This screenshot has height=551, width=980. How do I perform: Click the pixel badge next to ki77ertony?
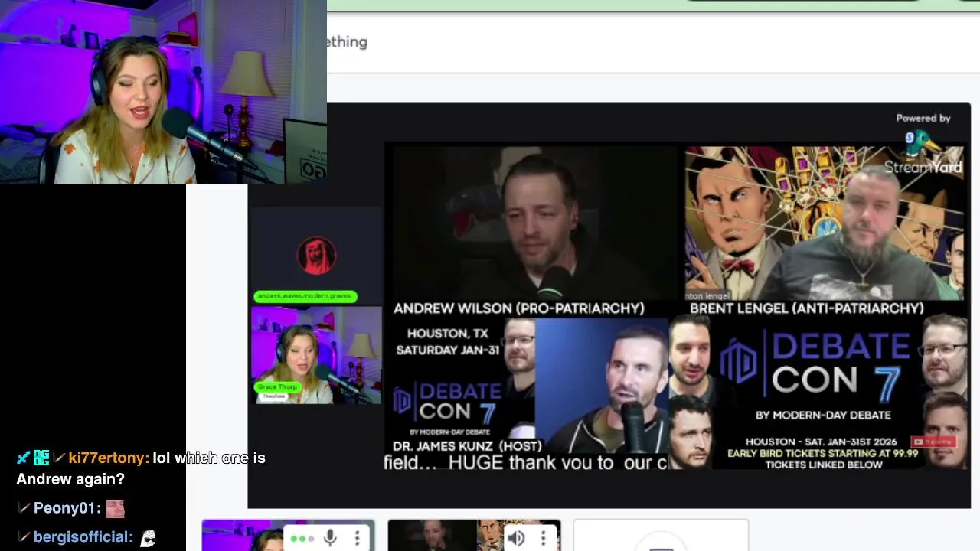41,458
